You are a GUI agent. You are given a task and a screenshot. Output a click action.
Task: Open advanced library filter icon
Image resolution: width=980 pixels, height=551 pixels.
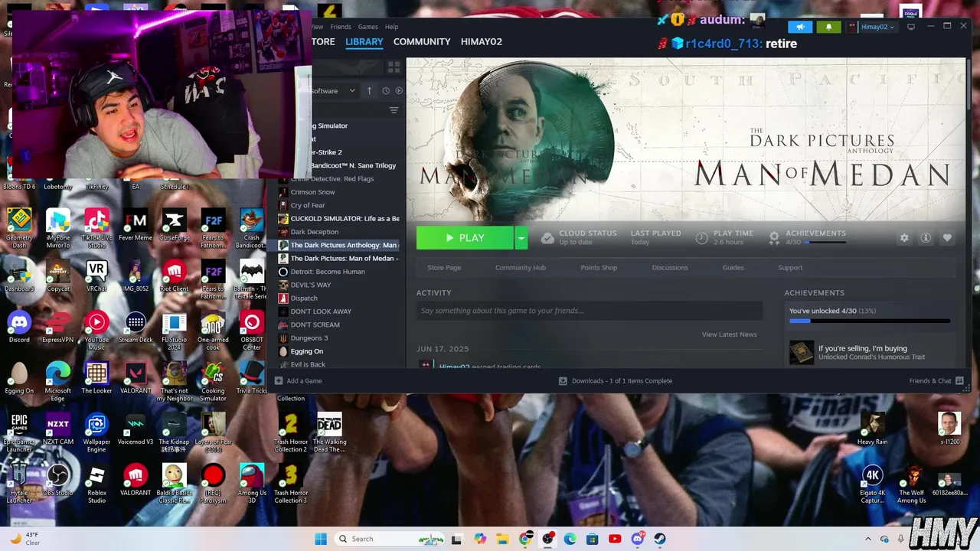[394, 110]
